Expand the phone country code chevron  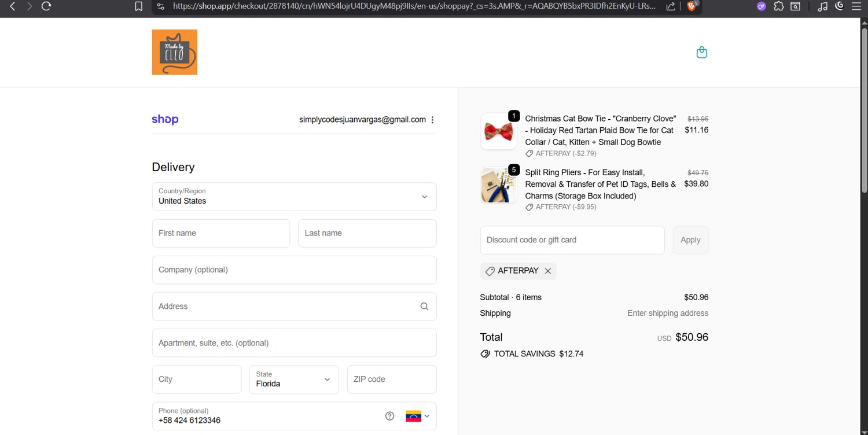427,416
